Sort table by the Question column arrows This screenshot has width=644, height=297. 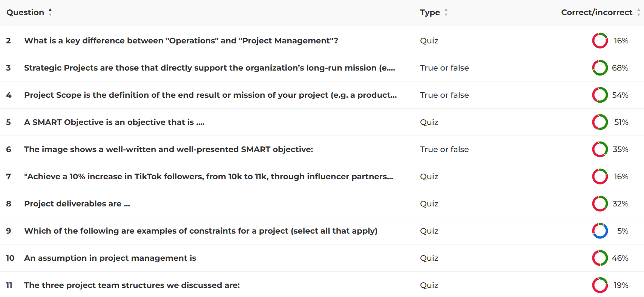pos(50,12)
